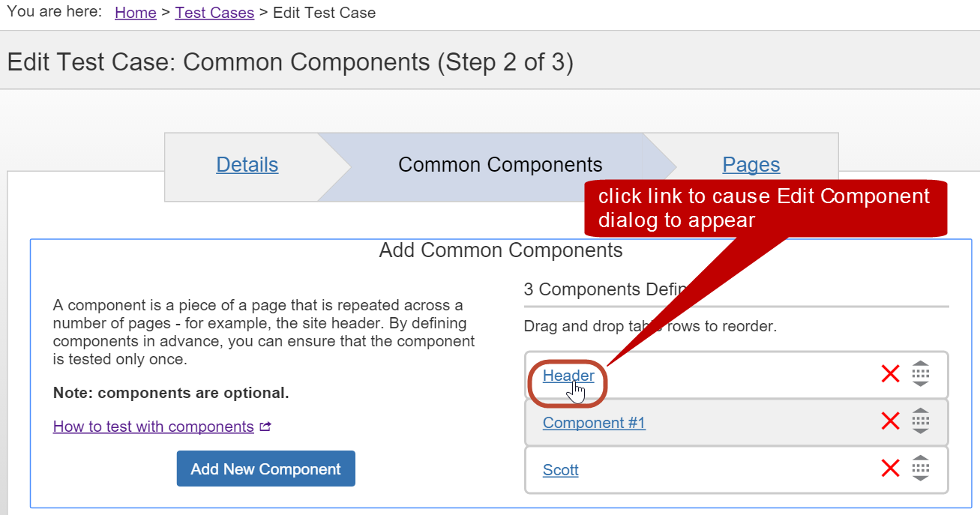Screen dimensions: 980x515
Task: Click the Add New Component button
Action: (x=265, y=468)
